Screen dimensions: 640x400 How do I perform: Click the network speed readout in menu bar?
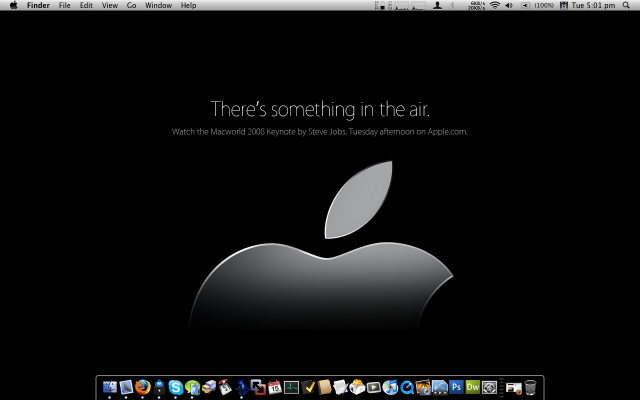point(477,5)
